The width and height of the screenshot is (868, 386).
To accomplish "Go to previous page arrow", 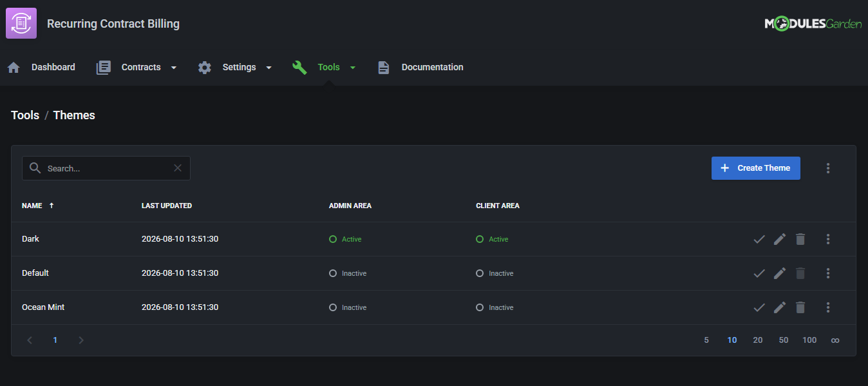I will (30, 340).
